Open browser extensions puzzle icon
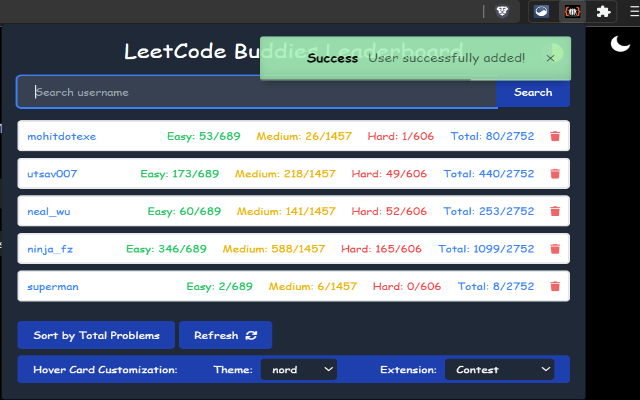Screen dimensions: 640x400 pyautogui.click(x=603, y=11)
